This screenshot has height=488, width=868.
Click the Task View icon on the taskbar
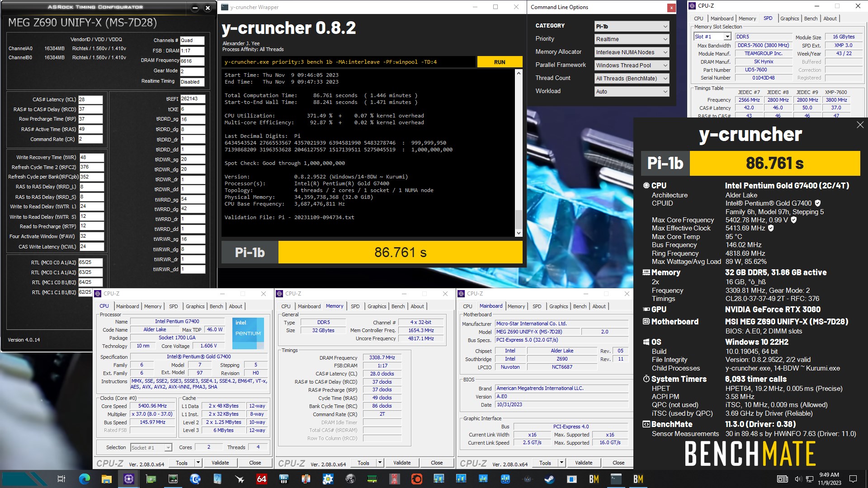[61, 479]
